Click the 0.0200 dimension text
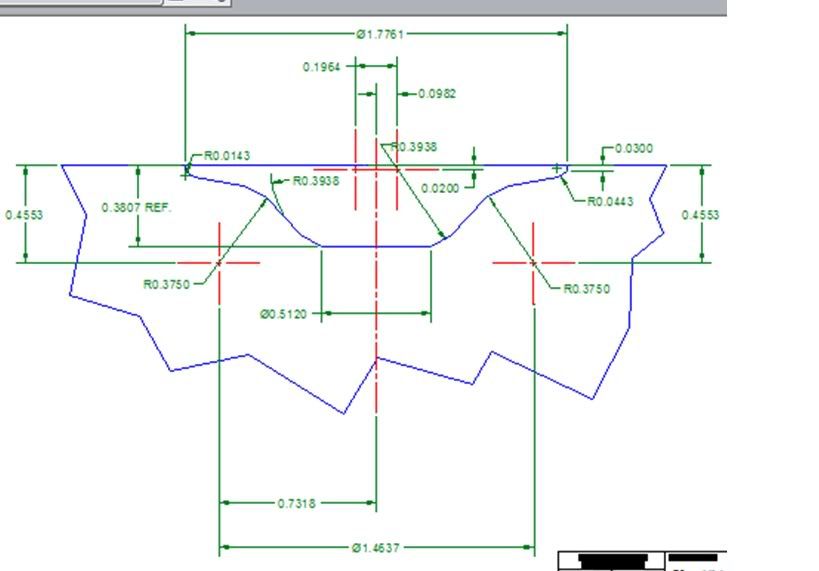The image size is (819, 571). click(440, 188)
